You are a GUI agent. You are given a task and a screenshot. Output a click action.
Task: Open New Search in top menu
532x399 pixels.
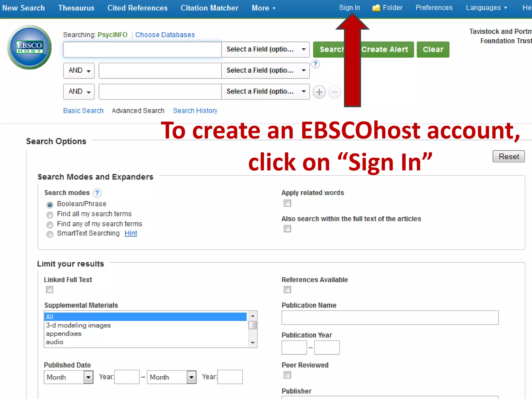point(23,8)
